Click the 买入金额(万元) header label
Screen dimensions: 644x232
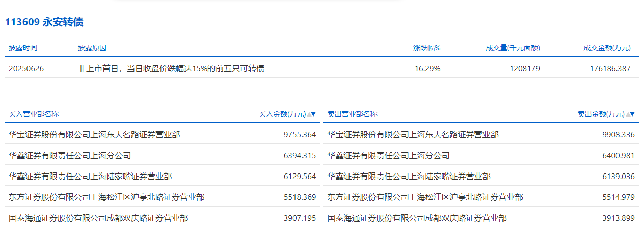click(282, 114)
